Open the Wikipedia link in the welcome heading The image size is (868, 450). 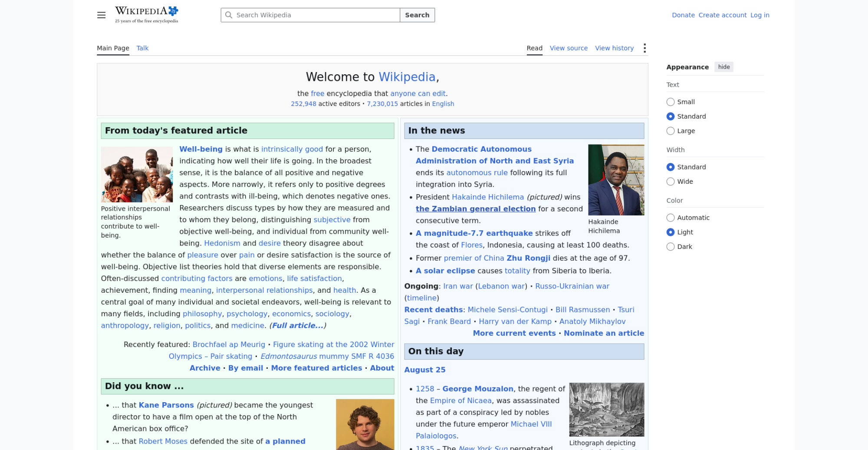[x=407, y=77]
